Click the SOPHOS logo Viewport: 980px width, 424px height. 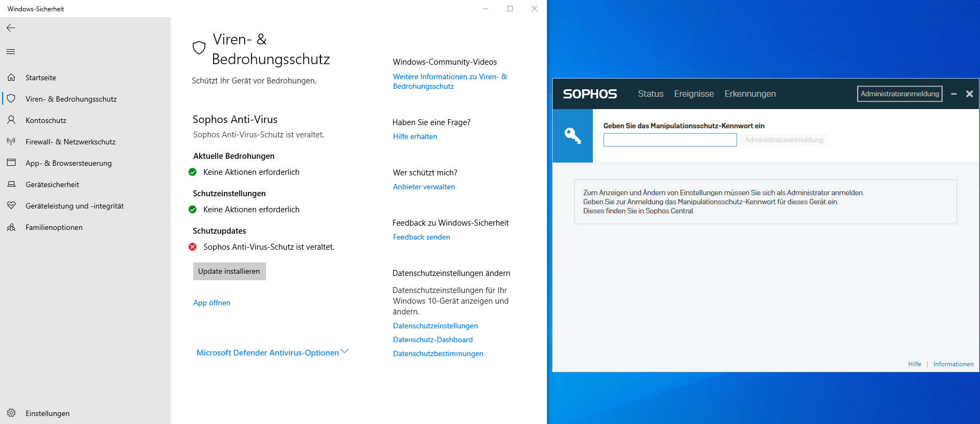(x=590, y=94)
